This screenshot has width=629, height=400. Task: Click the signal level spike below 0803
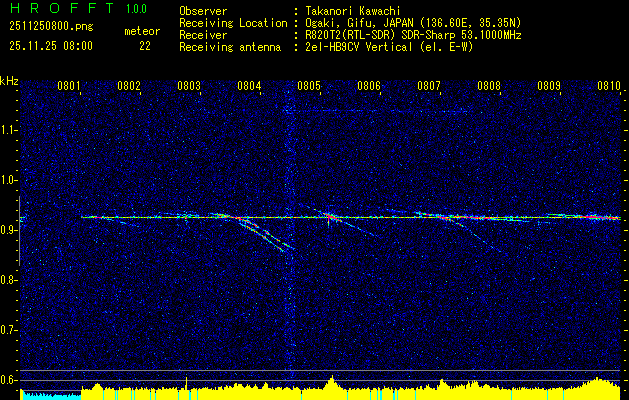click(186, 382)
